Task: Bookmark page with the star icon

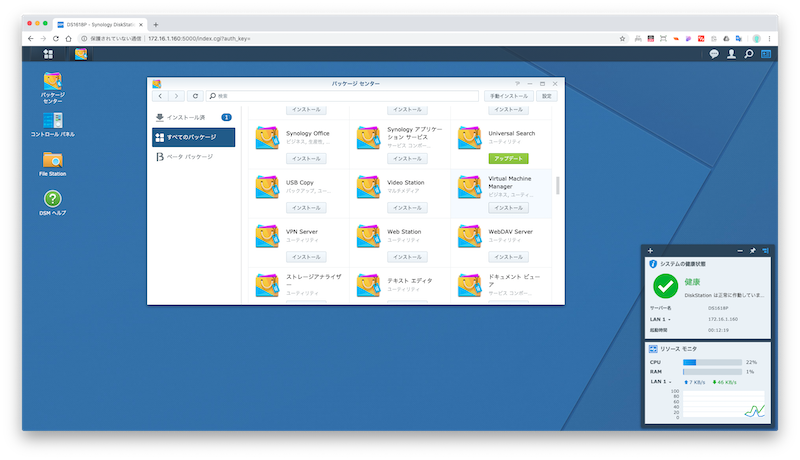Action: click(x=622, y=39)
